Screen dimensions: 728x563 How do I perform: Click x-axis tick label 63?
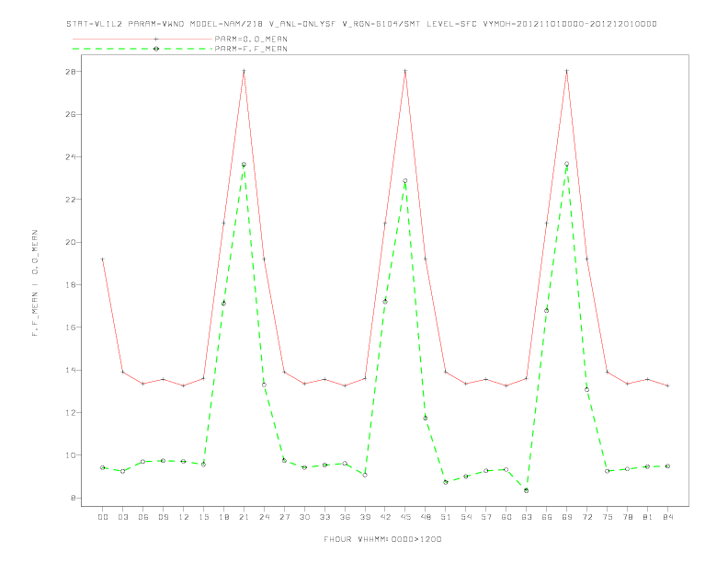pos(526,517)
